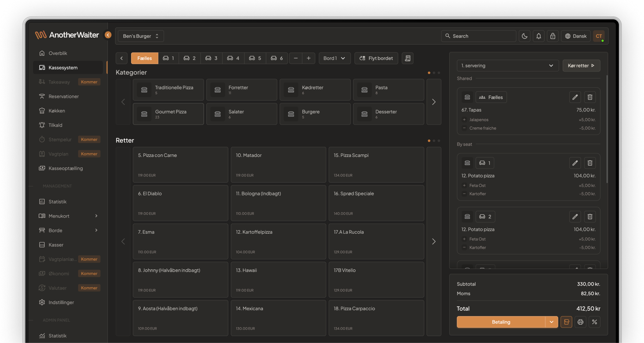Click the order panel vertical scrollbar
644x343 pixels.
607,129
